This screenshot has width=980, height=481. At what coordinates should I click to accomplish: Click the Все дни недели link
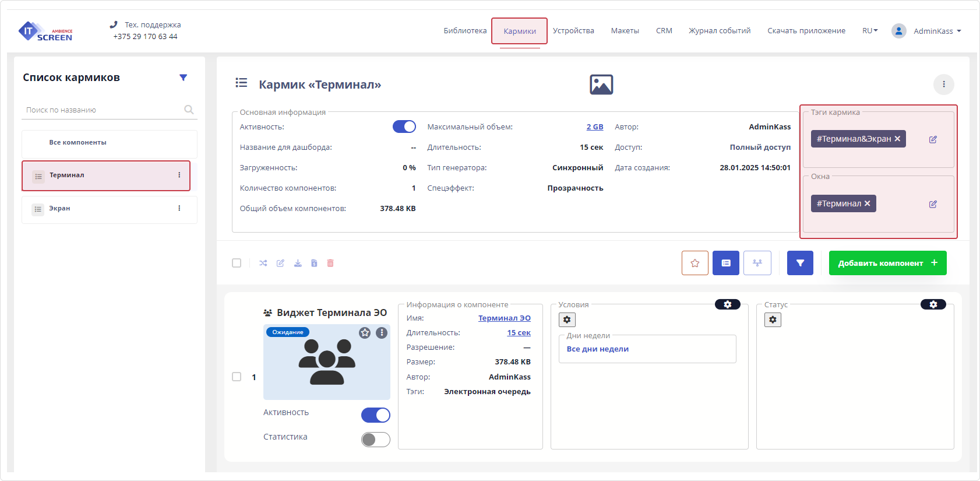tap(598, 349)
